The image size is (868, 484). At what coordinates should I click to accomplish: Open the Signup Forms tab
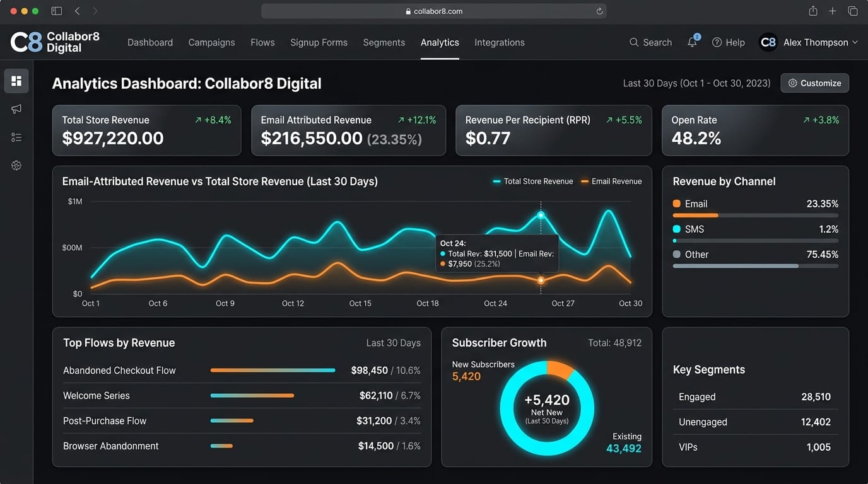pyautogui.click(x=319, y=42)
